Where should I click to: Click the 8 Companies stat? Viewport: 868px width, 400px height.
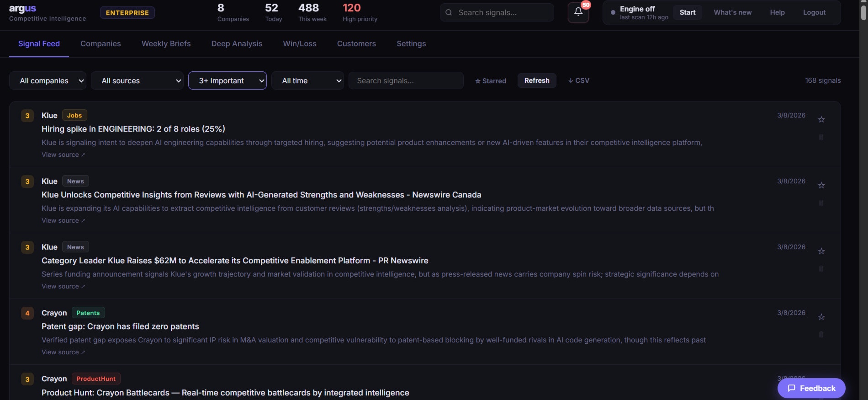pos(233,12)
